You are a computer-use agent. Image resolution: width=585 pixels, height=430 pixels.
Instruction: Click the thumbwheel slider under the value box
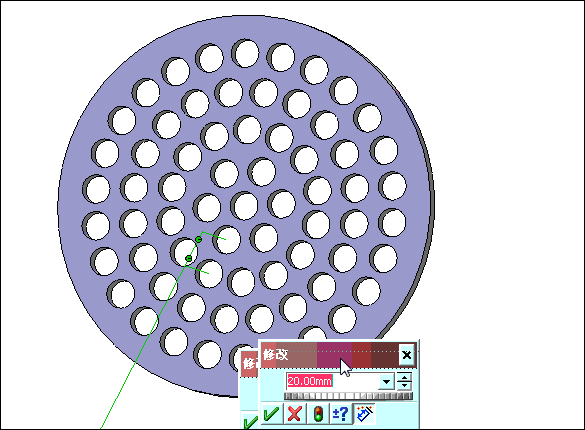[348, 396]
